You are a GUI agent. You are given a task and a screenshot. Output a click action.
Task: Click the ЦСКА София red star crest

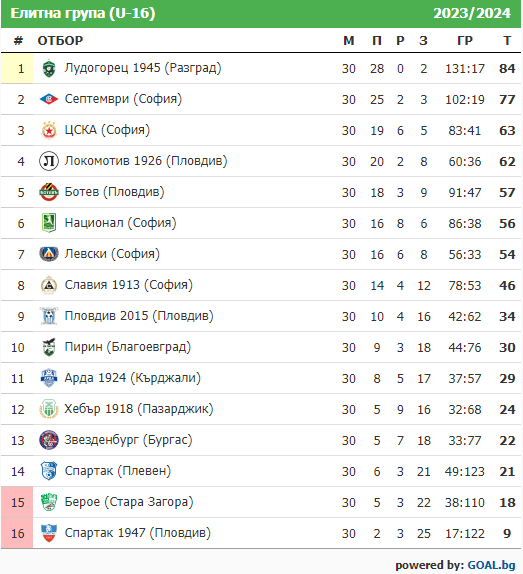pyautogui.click(x=49, y=130)
